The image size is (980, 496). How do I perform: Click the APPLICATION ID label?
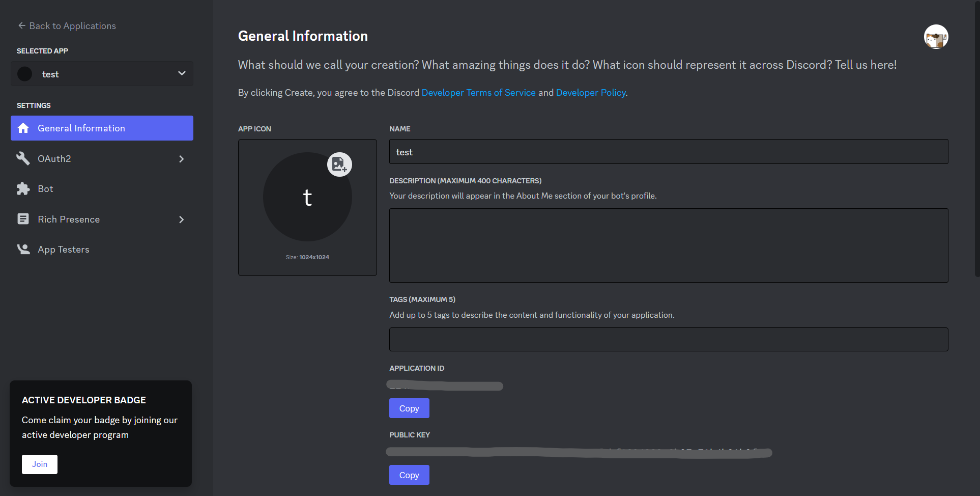[417, 368]
